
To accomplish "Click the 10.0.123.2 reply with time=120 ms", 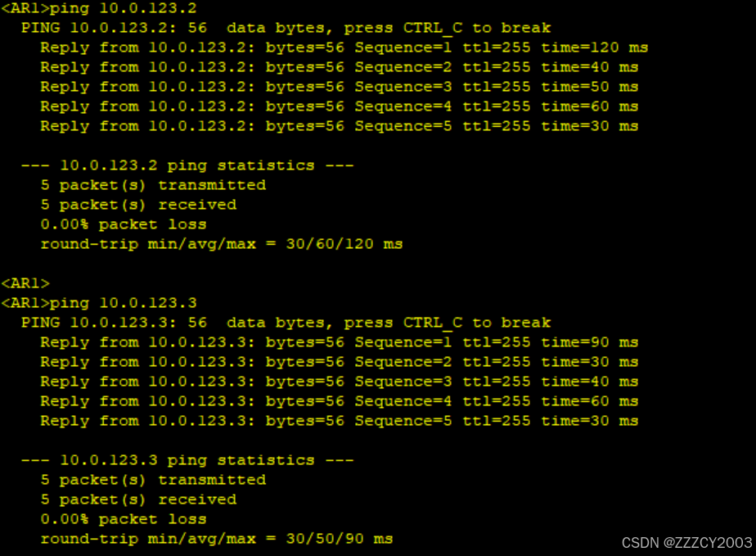I will point(344,47).
